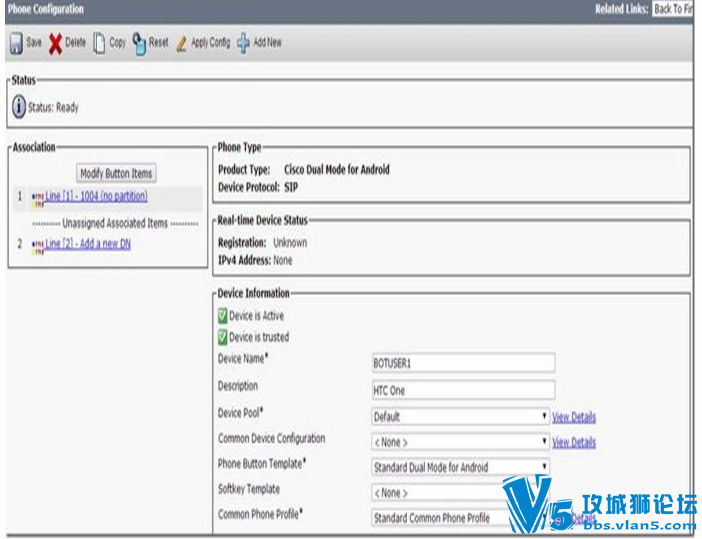The image size is (702, 539).
Task: Click View Details next to Common Device Configuration
Action: (574, 442)
